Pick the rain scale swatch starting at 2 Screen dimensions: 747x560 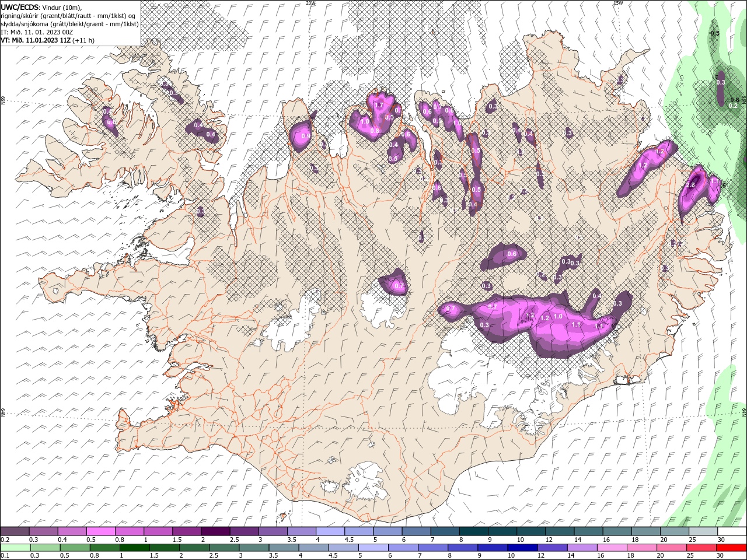click(x=194, y=548)
